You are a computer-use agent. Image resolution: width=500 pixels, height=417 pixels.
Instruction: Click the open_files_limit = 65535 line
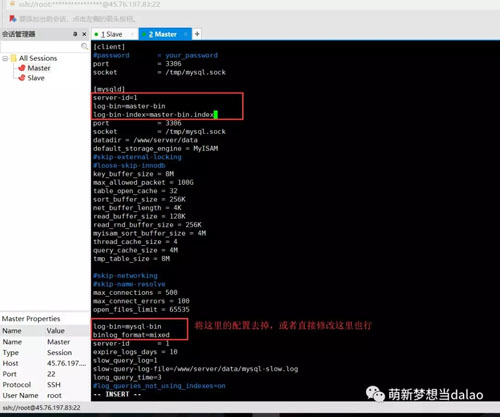[141, 309]
